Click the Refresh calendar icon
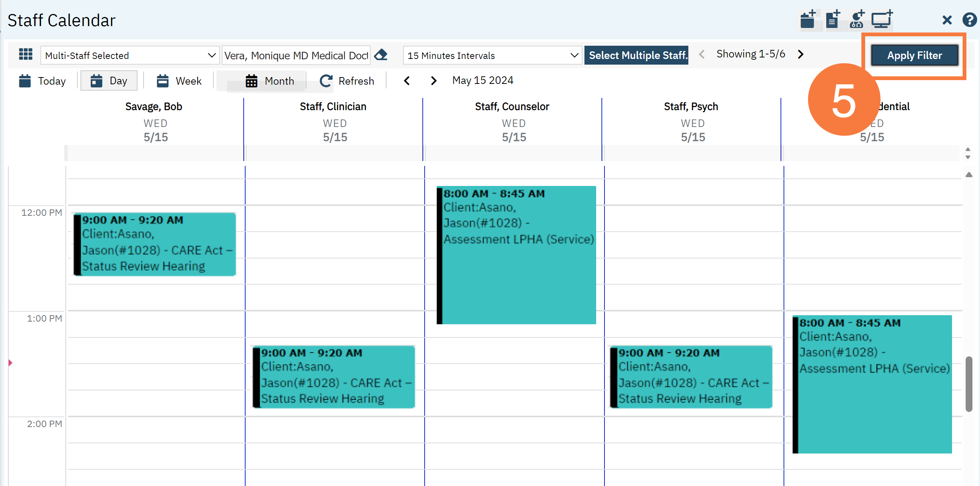This screenshot has height=486, width=980. 326,80
